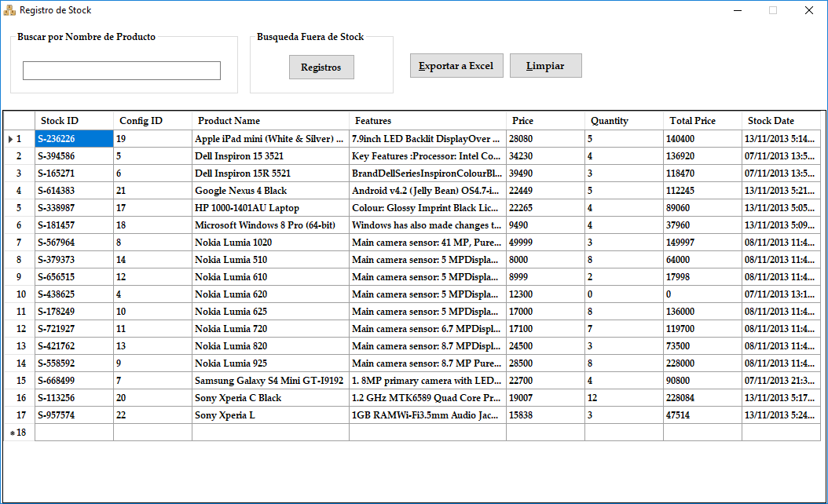Select the Google Nexus 4 Black cell
The width and height of the screenshot is (828, 504).
click(x=270, y=191)
